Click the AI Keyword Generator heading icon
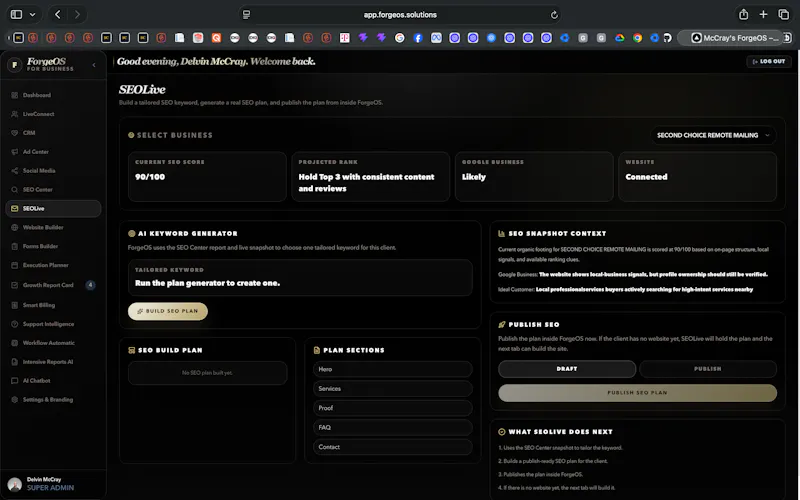Viewport: 800px width, 500px height. (131, 233)
